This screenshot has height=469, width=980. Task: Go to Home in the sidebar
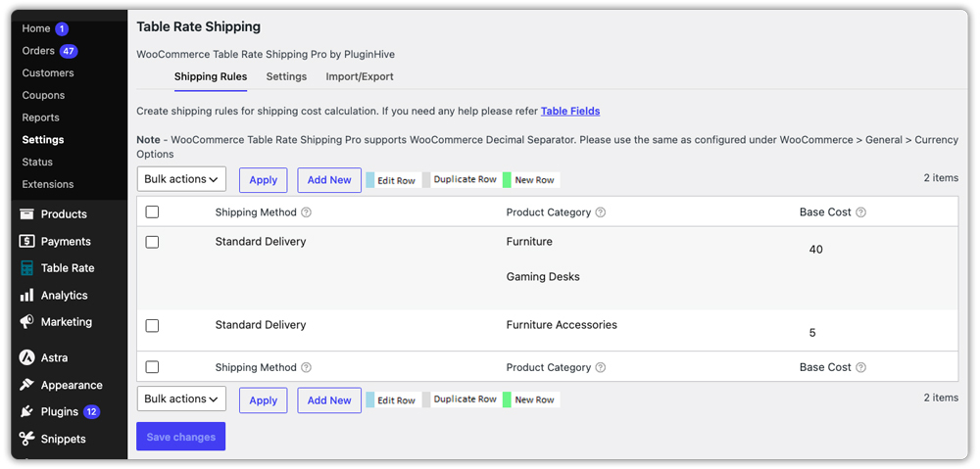36,28
